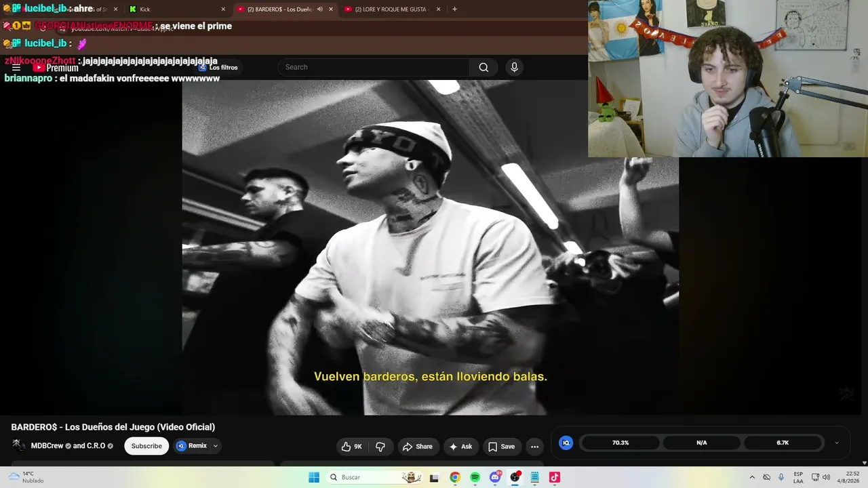Click the 6.7K stat pill
Viewport: 868px width, 488px height.
point(783,443)
